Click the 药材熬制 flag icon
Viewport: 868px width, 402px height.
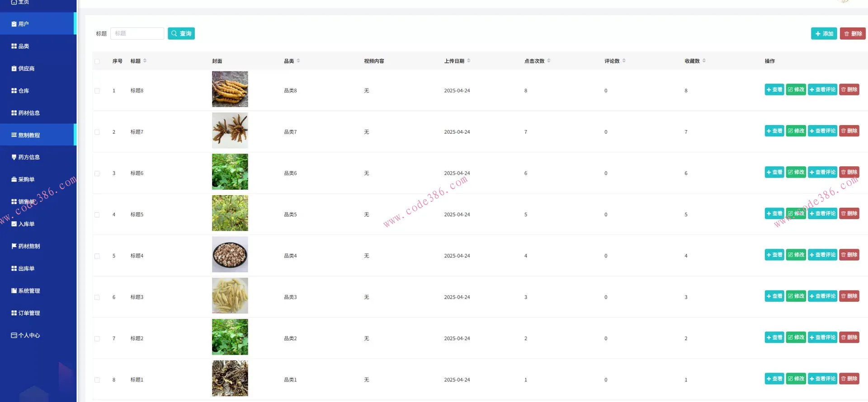[x=14, y=246]
